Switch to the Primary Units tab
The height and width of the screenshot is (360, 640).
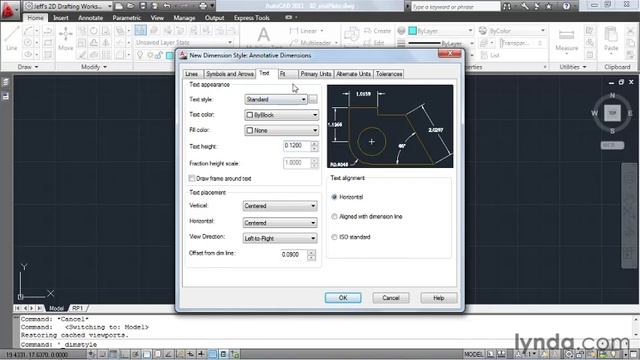click(x=316, y=74)
